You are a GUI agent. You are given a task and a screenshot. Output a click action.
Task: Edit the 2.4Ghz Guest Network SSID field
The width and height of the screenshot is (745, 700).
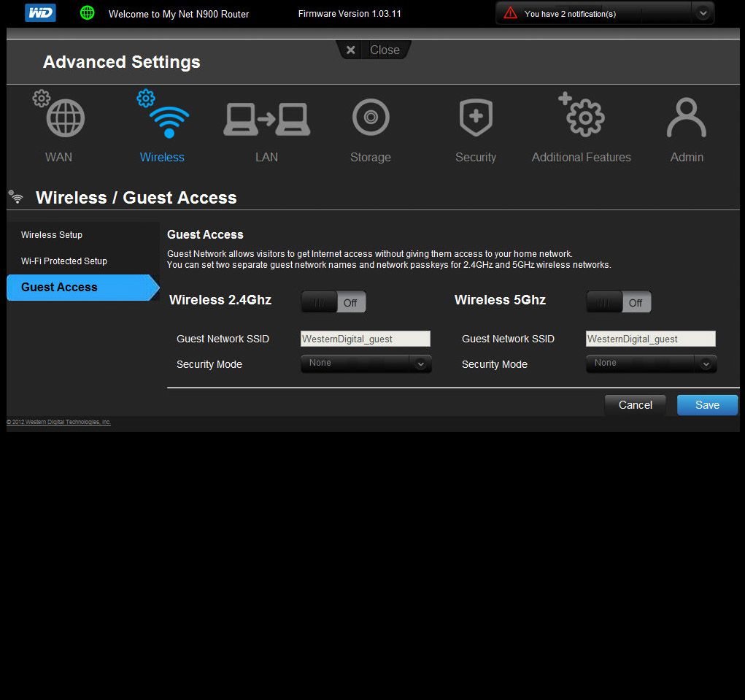pyautogui.click(x=366, y=339)
